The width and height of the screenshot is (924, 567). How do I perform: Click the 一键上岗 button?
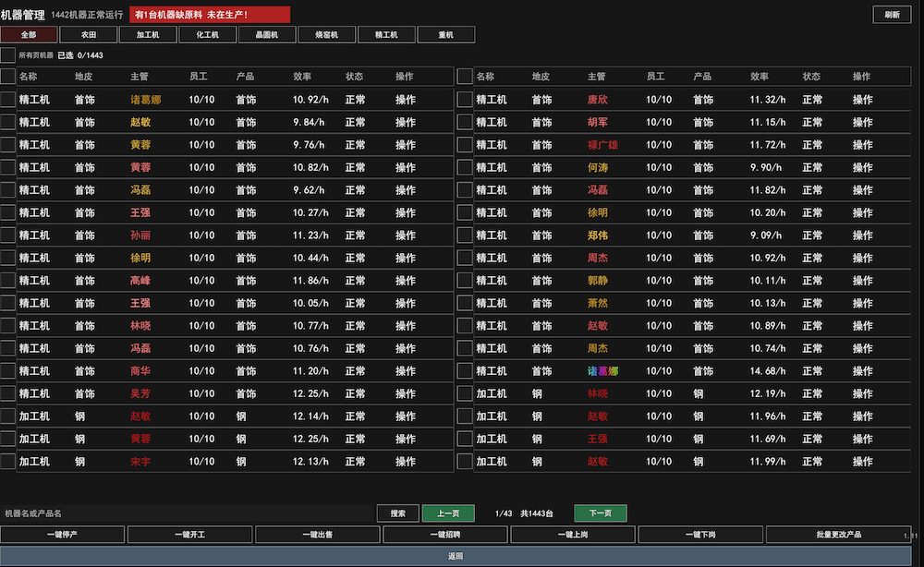point(573,535)
